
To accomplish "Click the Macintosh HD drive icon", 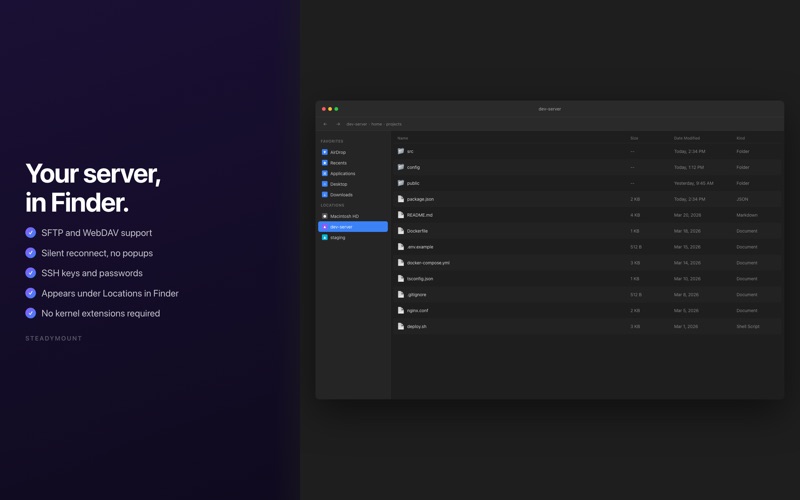I will tap(324, 216).
